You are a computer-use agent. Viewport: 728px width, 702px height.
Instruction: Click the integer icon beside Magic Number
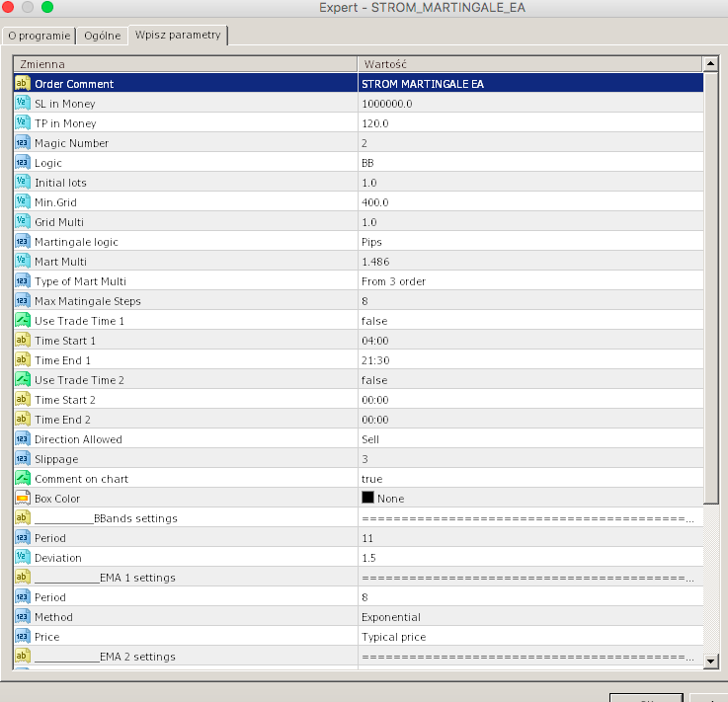pyautogui.click(x=23, y=143)
